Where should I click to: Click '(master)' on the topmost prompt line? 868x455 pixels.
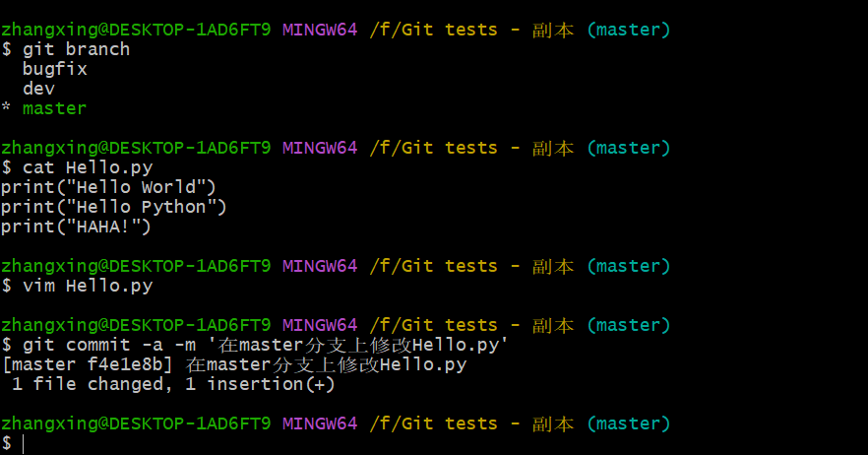pos(628,30)
